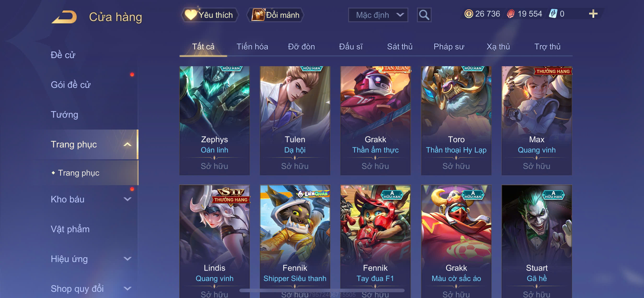The width and height of the screenshot is (644, 298).
Task: Open the Gói đề cử menu item
Action: 70,85
